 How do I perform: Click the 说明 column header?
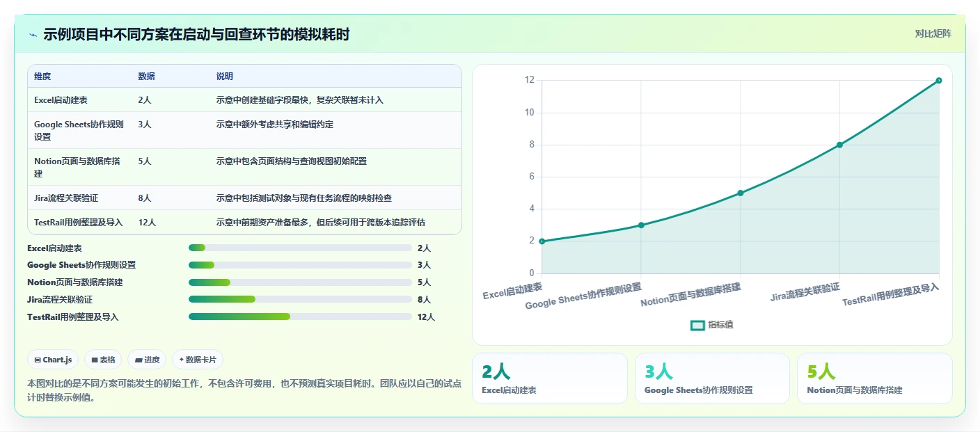[225, 76]
